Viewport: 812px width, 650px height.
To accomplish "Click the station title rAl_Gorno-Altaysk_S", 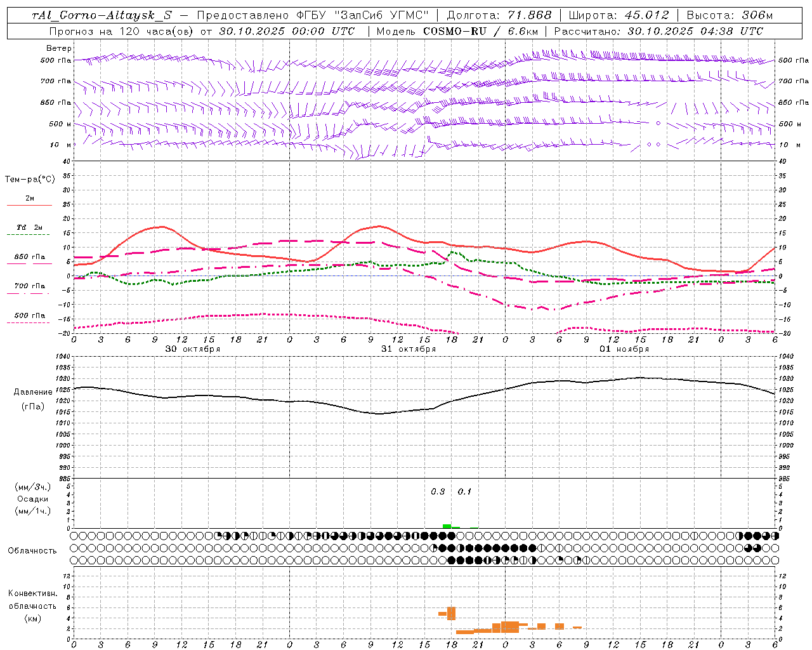I will pos(103,16).
